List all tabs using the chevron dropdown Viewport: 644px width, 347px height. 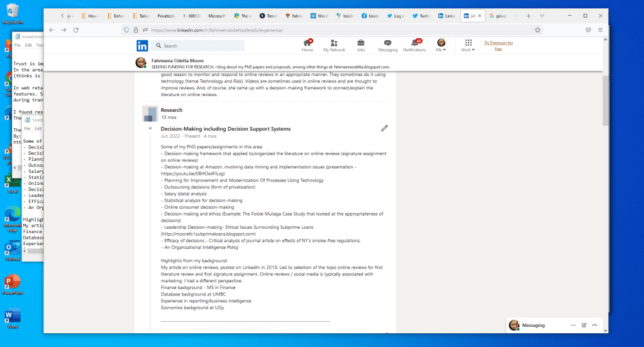click(x=543, y=15)
